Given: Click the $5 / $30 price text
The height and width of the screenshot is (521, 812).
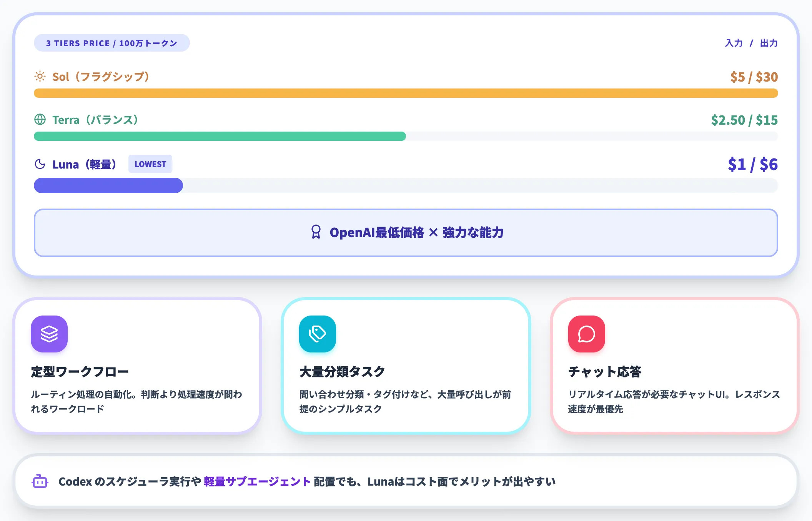Looking at the screenshot, I should pos(754,77).
